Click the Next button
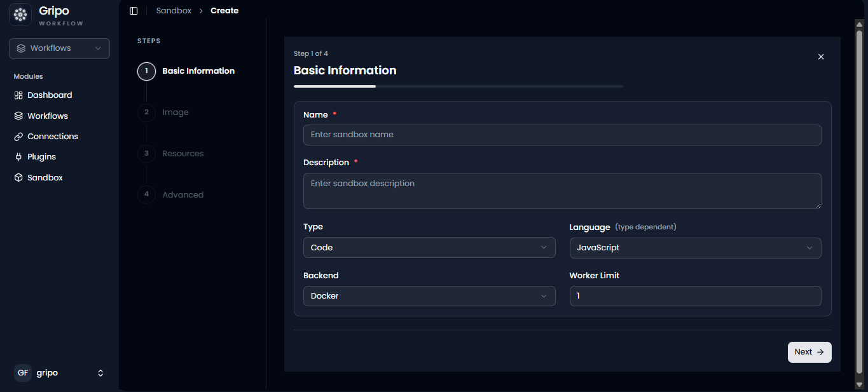 (809, 352)
